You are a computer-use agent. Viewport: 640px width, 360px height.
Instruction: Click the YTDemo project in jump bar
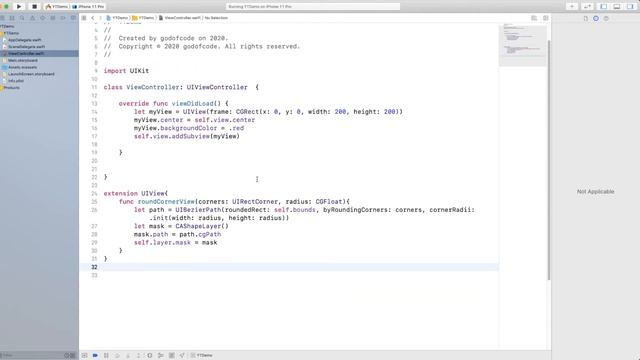117,18
